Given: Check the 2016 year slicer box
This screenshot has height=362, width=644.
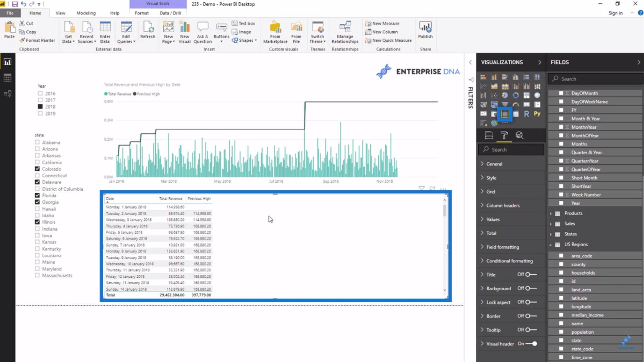Looking at the screenshot, I should 40,93.
